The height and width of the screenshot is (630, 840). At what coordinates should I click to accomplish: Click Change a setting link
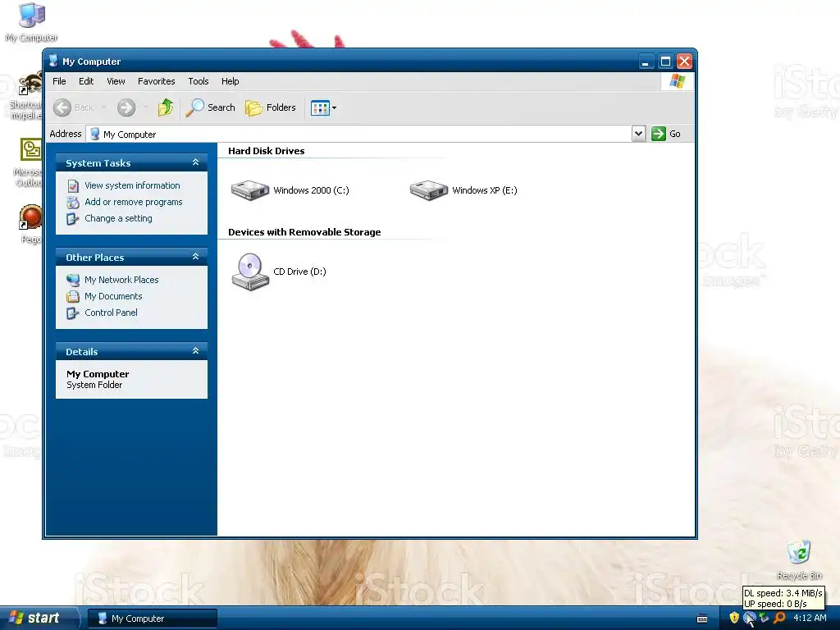coord(118,218)
